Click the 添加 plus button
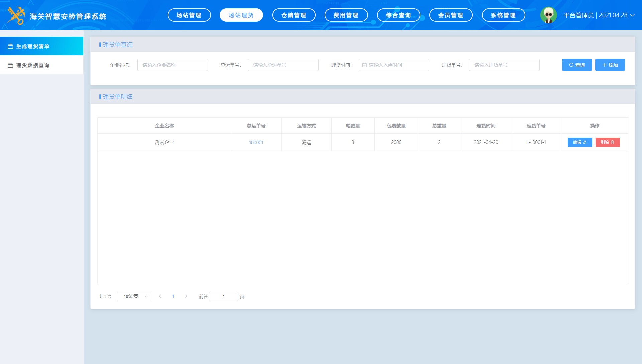The height and width of the screenshot is (364, 642). (610, 65)
